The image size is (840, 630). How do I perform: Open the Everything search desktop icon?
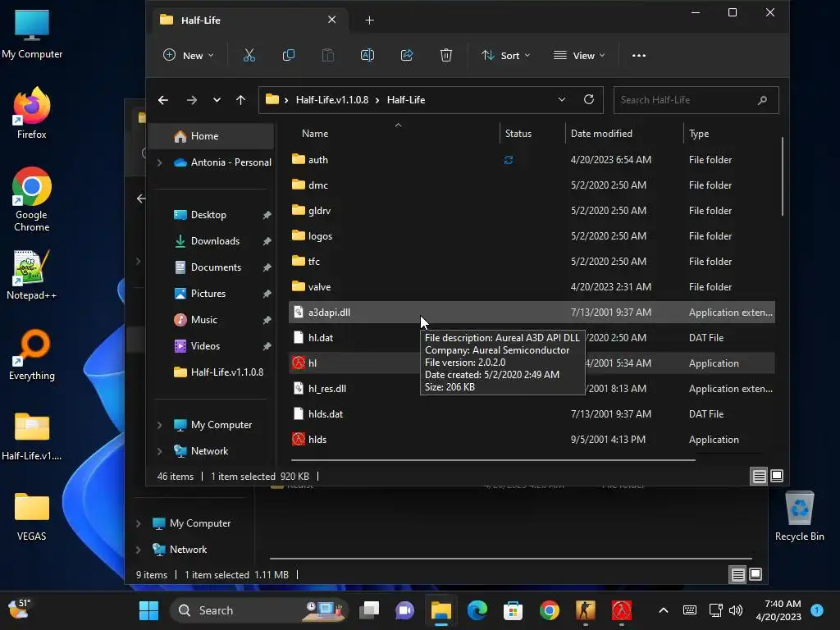coord(32,354)
